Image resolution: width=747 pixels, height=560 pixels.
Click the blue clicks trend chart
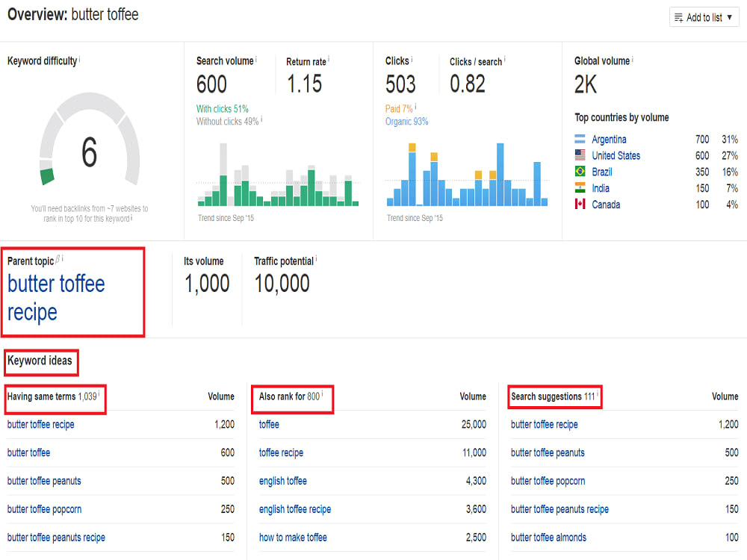[x=468, y=174]
